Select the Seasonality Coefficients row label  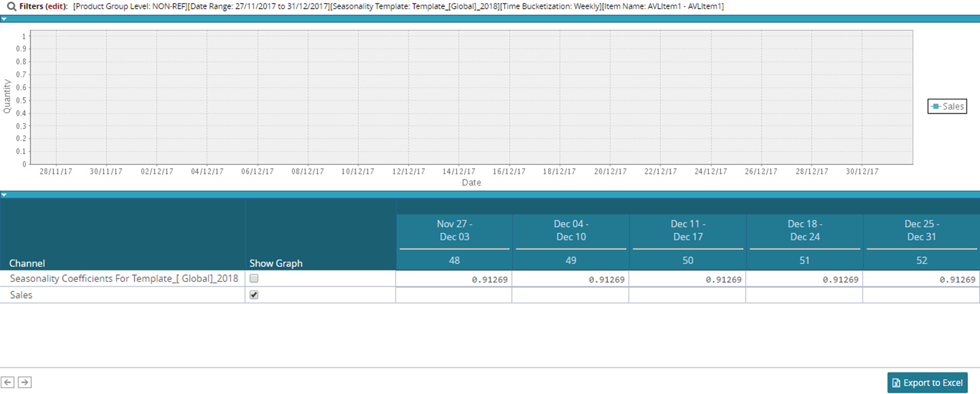click(124, 278)
